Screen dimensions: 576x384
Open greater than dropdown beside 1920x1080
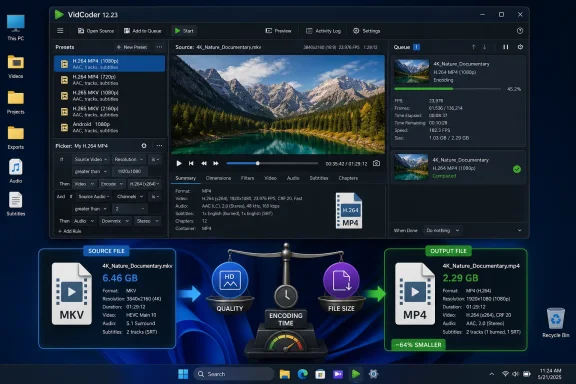90,171
